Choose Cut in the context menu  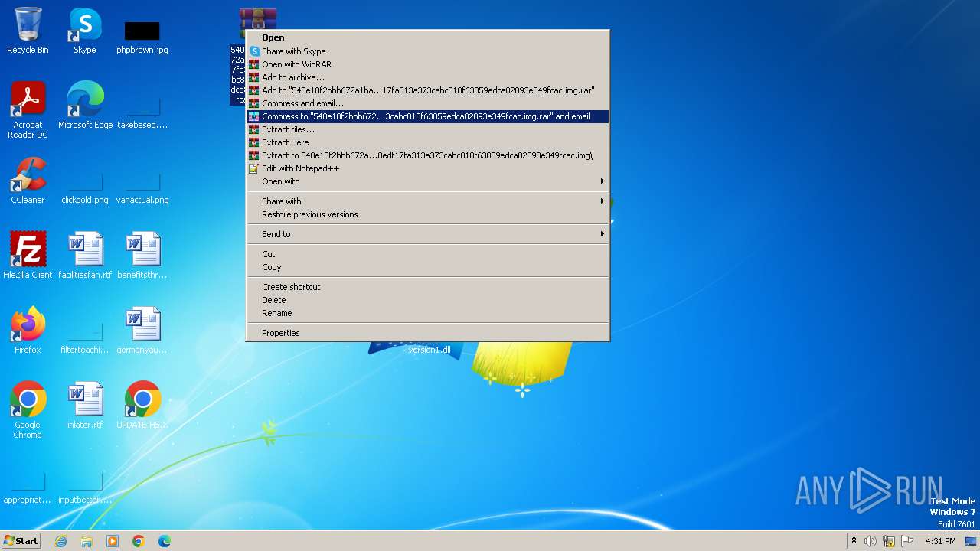point(427,254)
